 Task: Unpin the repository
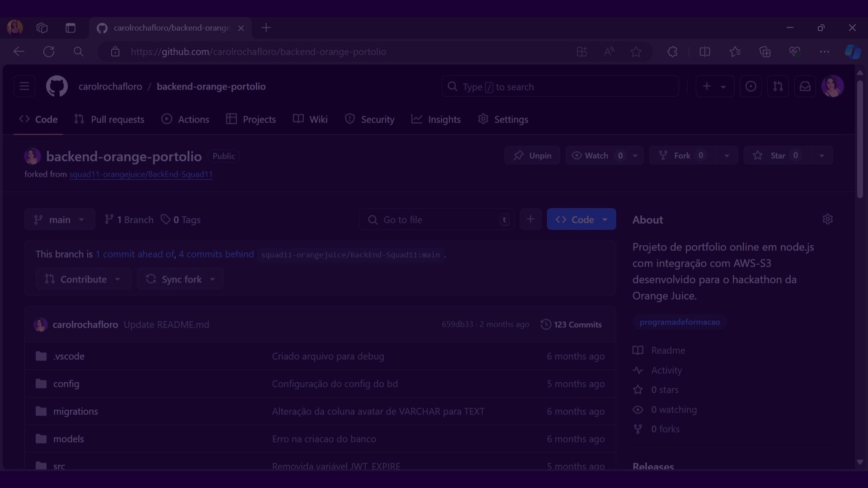pos(532,155)
